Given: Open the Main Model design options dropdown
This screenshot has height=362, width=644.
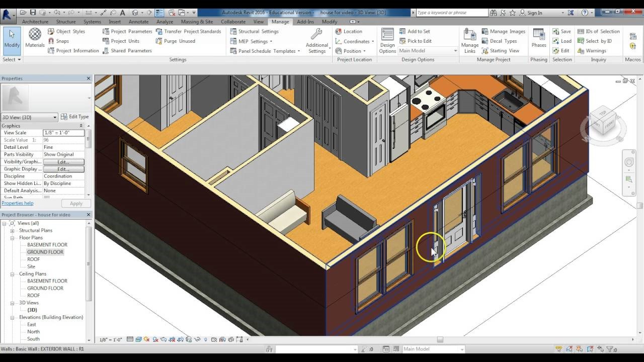Looking at the screenshot, I should click(455, 50).
